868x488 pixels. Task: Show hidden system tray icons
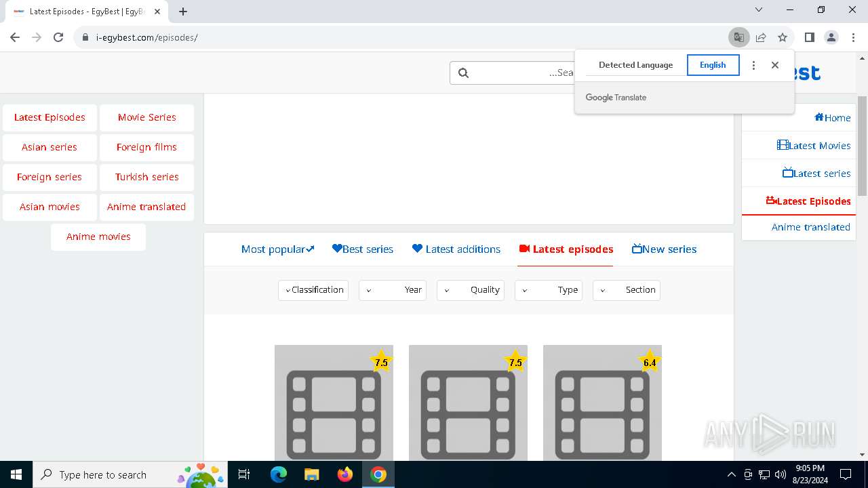[731, 474]
